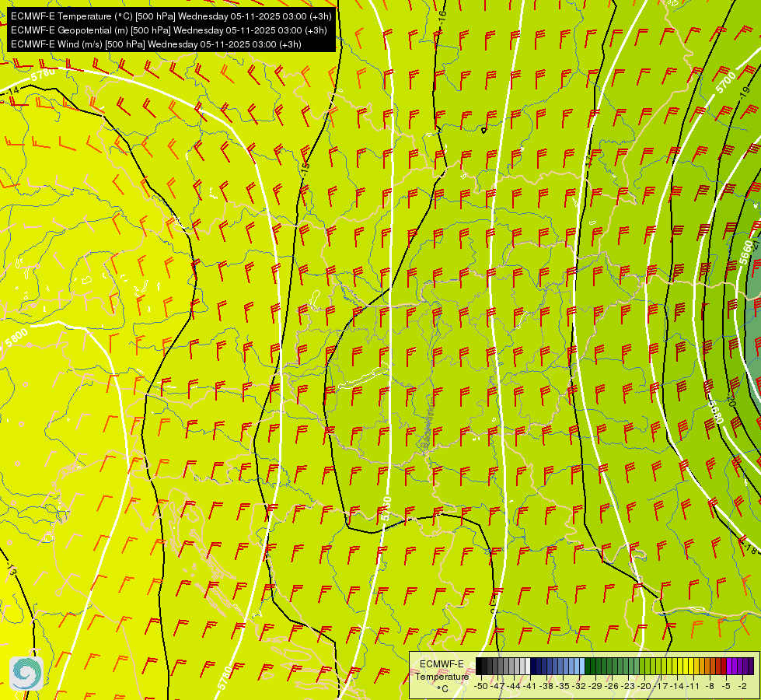
Task: Click the -17 value on the legend scale
Action: click(x=661, y=686)
